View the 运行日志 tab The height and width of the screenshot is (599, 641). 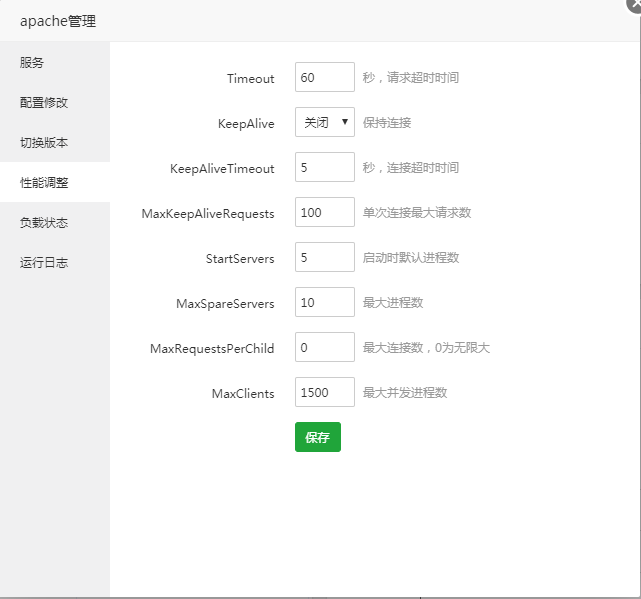click(x=55, y=262)
